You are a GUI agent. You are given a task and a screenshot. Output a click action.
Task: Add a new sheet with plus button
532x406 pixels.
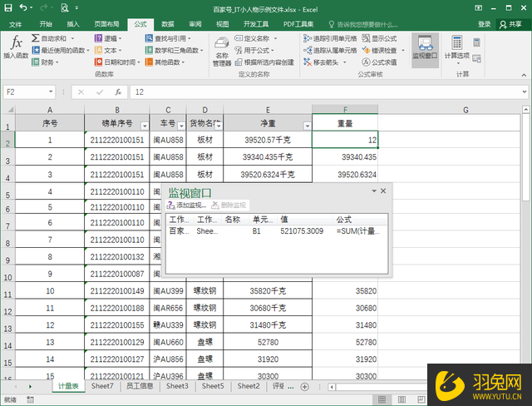click(x=305, y=387)
